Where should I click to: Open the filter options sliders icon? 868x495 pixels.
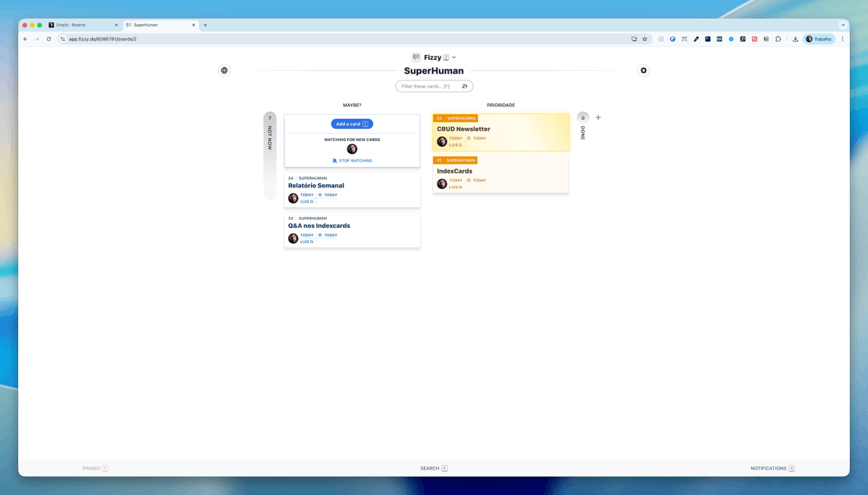pos(465,86)
